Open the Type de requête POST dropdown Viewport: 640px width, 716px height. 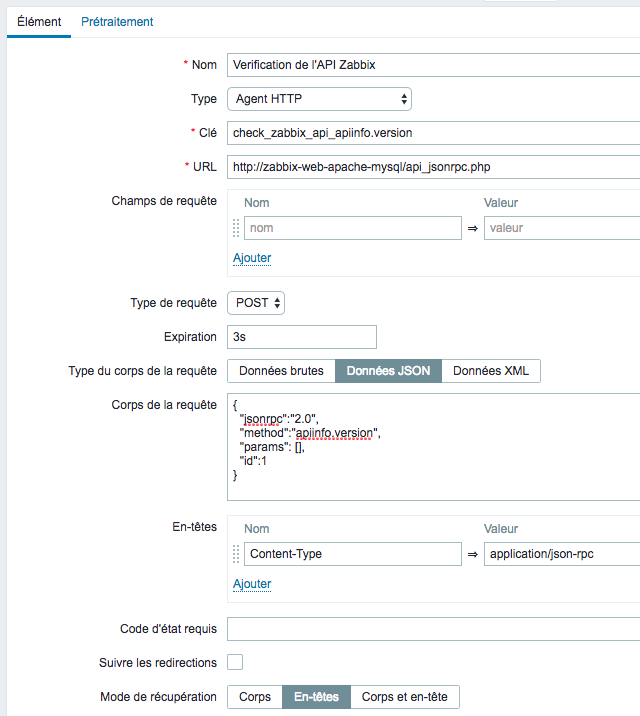(x=256, y=303)
